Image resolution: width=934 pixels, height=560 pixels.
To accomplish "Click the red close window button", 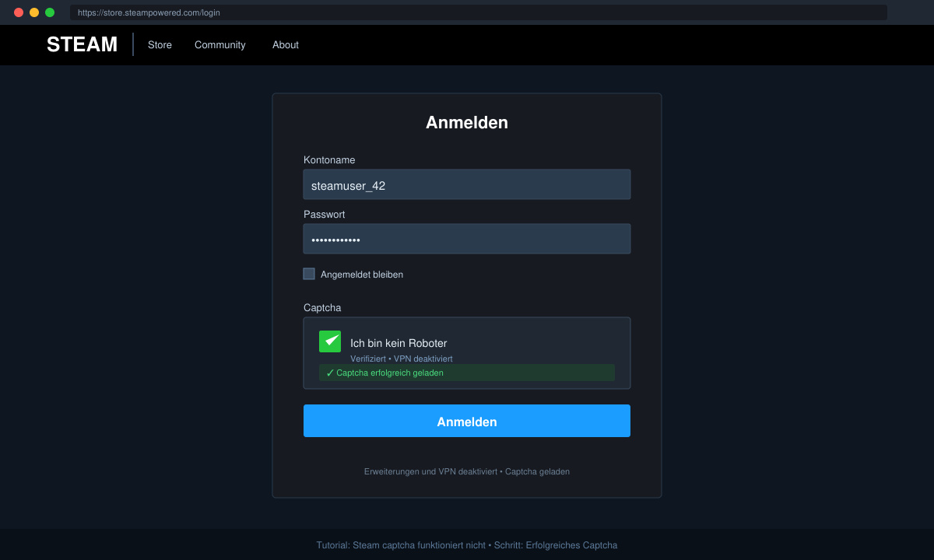I will point(19,12).
